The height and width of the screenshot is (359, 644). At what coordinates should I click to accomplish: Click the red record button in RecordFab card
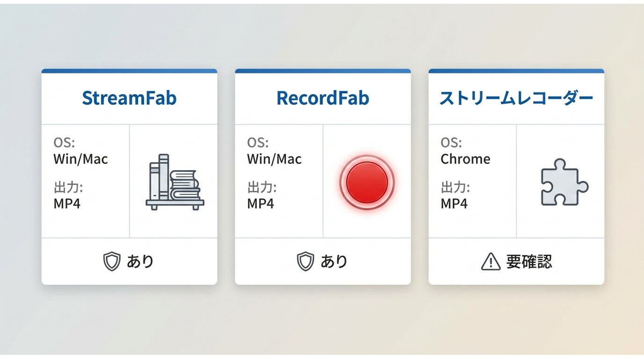click(x=367, y=182)
